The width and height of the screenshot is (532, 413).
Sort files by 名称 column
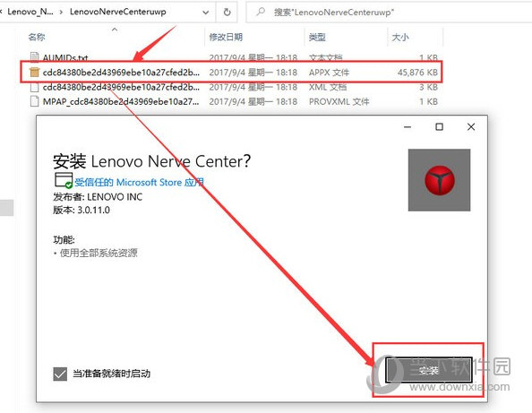(x=37, y=37)
